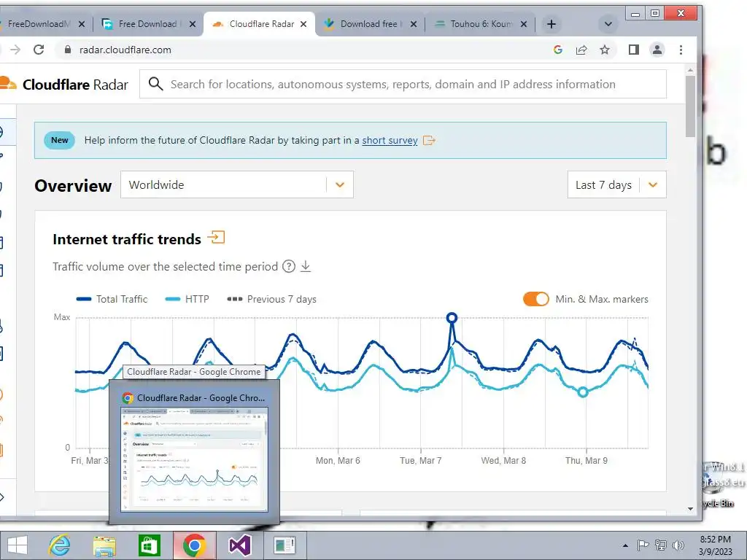
Task: Click Cloudflare Radar window preview thumbnail
Action: 194,459
